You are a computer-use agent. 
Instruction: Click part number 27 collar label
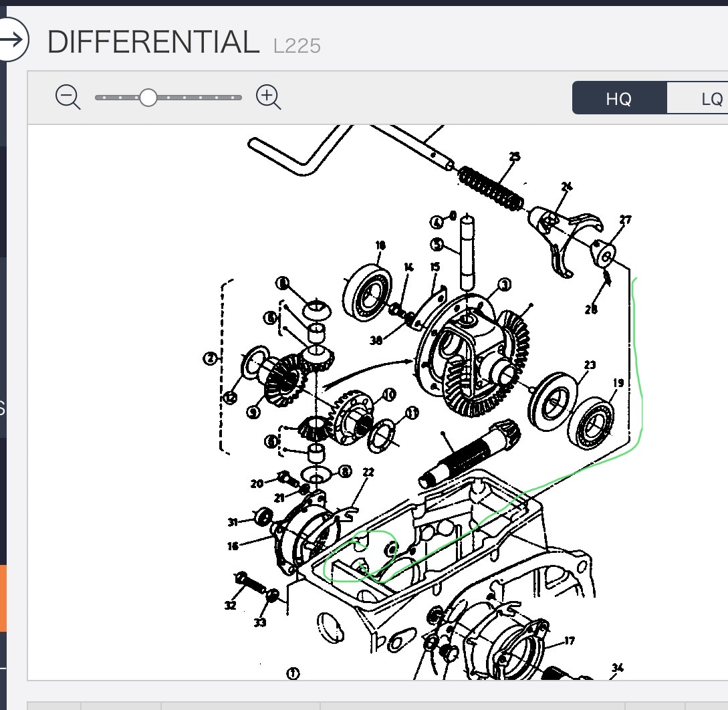pyautogui.click(x=625, y=219)
